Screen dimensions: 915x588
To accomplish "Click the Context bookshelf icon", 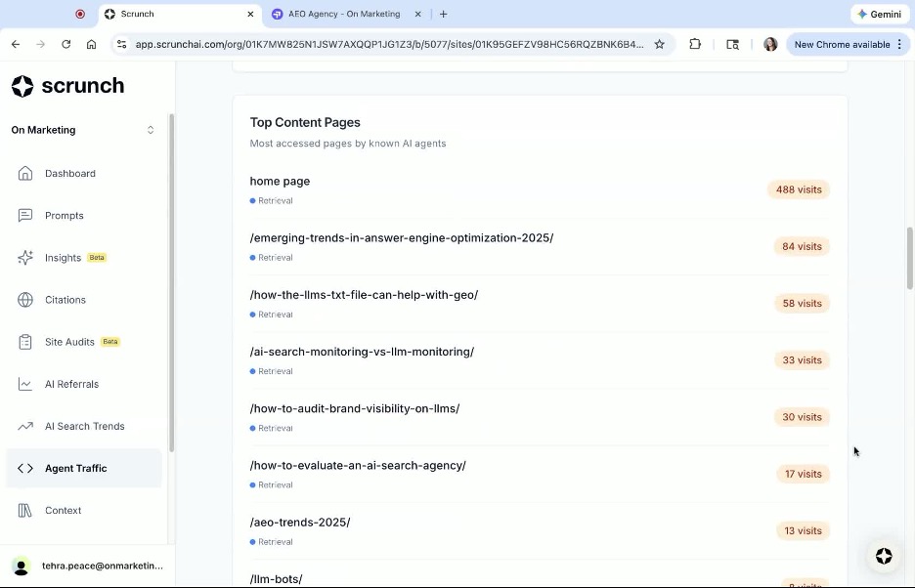I will [26, 510].
